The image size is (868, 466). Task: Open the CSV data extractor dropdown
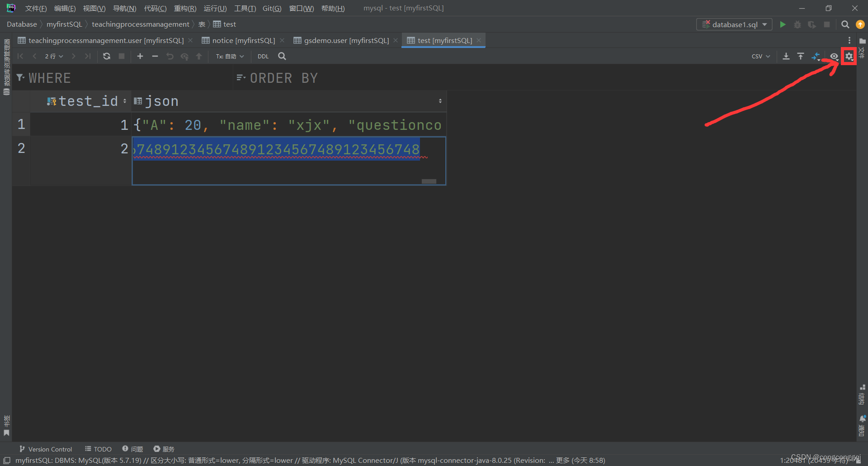tap(761, 56)
